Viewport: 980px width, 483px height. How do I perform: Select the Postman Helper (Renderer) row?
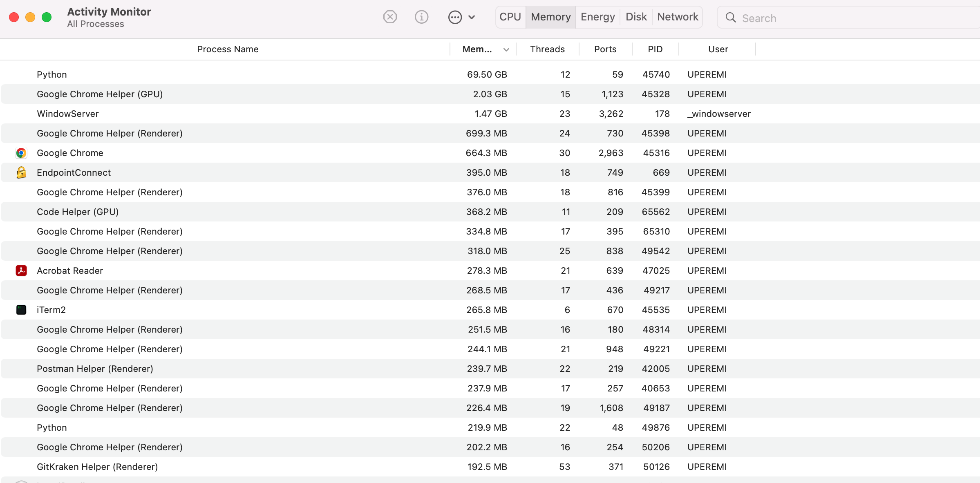click(x=490, y=369)
